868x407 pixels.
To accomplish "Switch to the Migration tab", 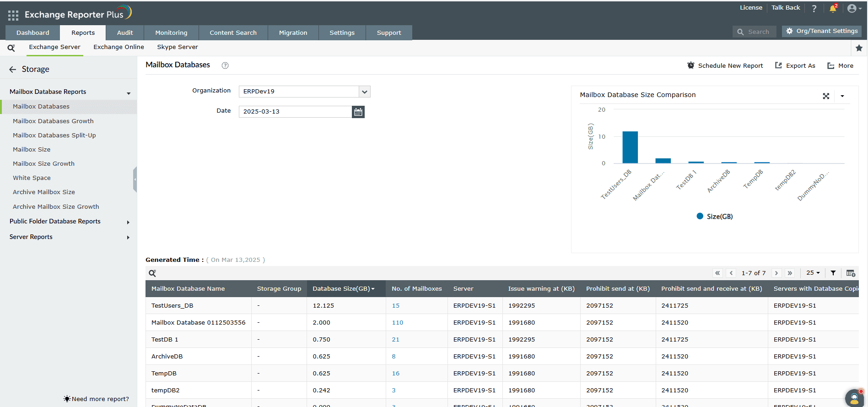I will 293,33.
